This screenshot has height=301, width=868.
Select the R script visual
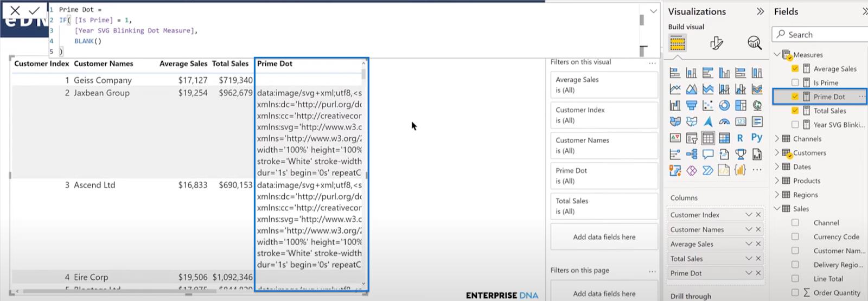point(741,138)
